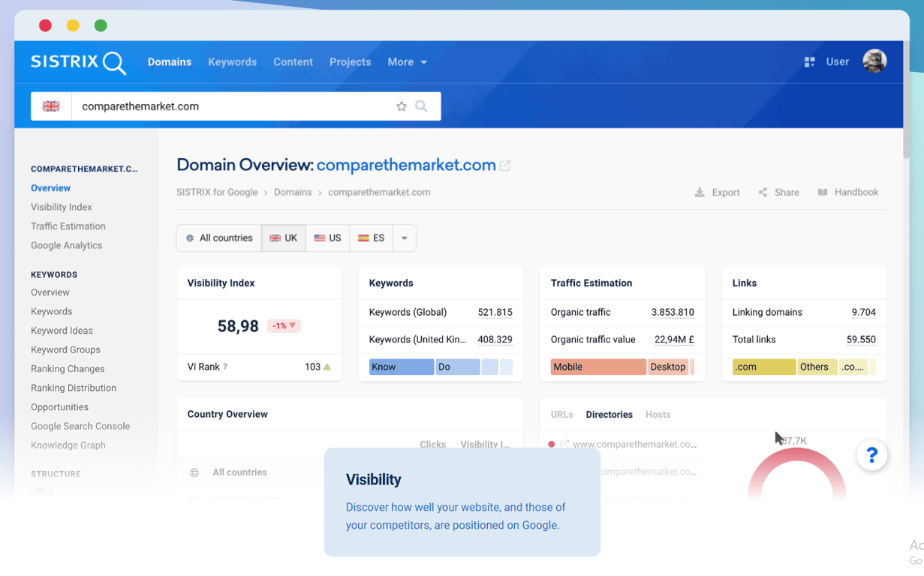
Task: Open the Handbook link
Action: coord(847,193)
